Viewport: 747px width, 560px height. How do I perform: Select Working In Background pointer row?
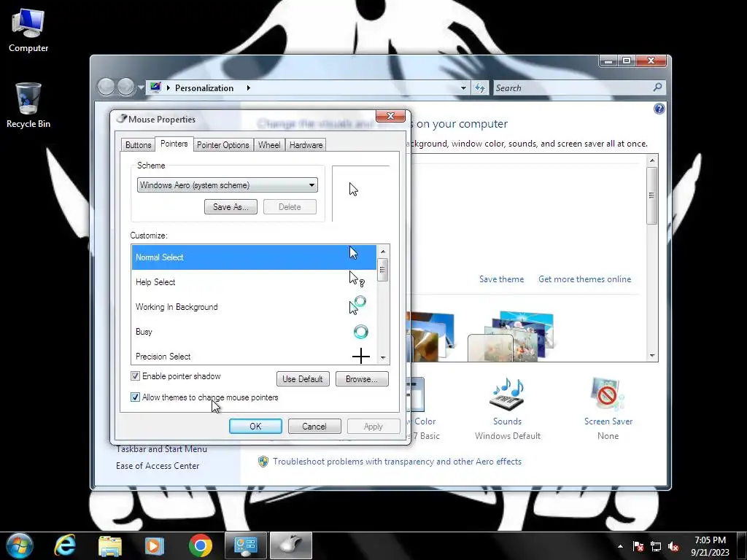click(254, 307)
